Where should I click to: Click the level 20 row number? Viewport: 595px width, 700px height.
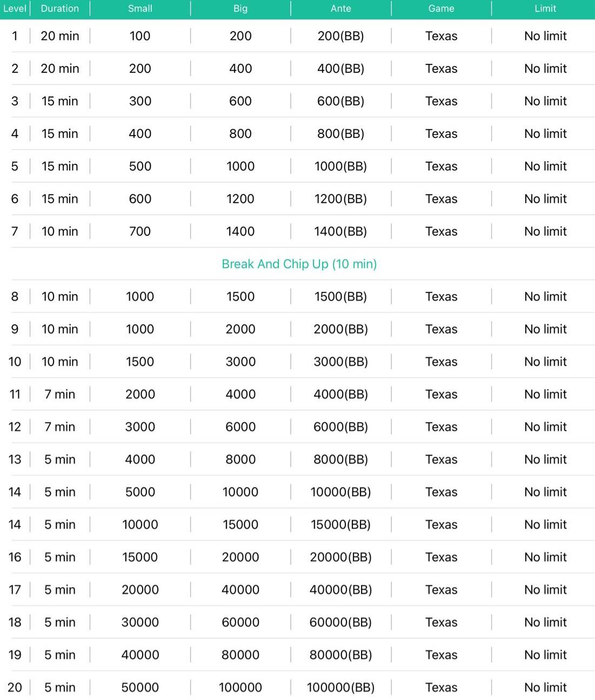point(15,688)
